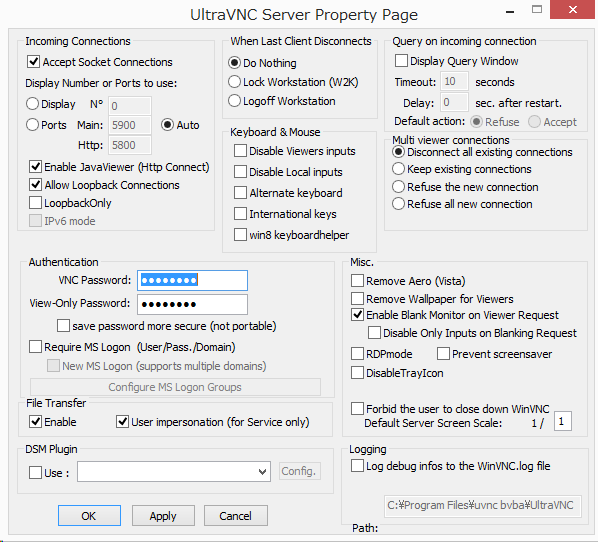Check the DisableTrayIcon option
Image resolution: width=598 pixels, height=542 pixels.
tap(357, 373)
